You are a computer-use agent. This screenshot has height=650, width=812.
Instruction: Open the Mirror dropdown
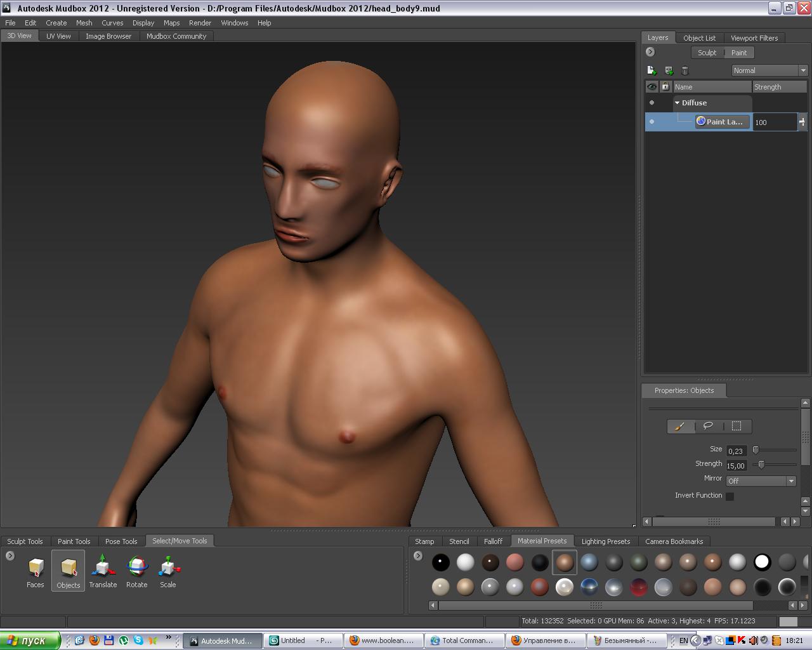click(761, 481)
